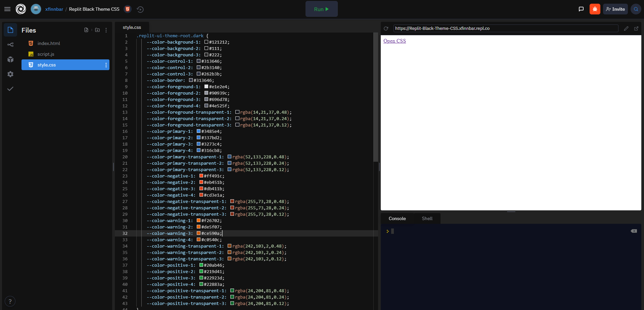
Task: Click color swatch for rgba(14,21,37,0.48)
Action: 237,112
